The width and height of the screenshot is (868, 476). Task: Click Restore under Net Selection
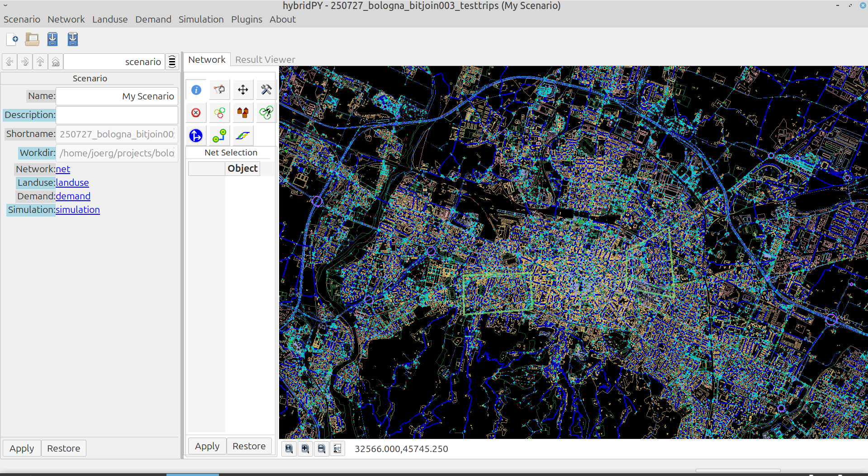coord(249,446)
